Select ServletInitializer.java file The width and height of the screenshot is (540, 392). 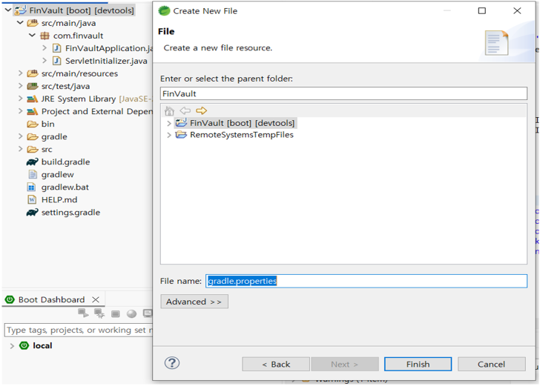pos(106,61)
